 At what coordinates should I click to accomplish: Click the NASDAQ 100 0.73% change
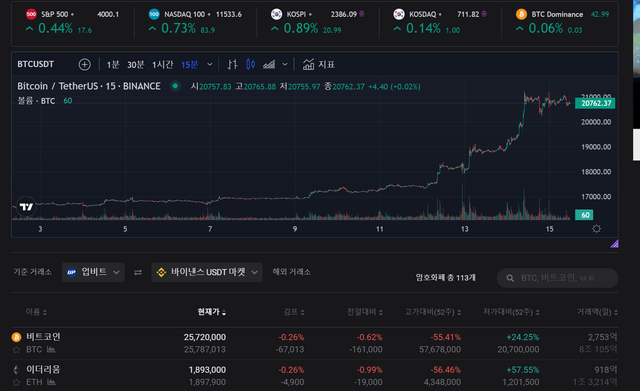pos(178,29)
